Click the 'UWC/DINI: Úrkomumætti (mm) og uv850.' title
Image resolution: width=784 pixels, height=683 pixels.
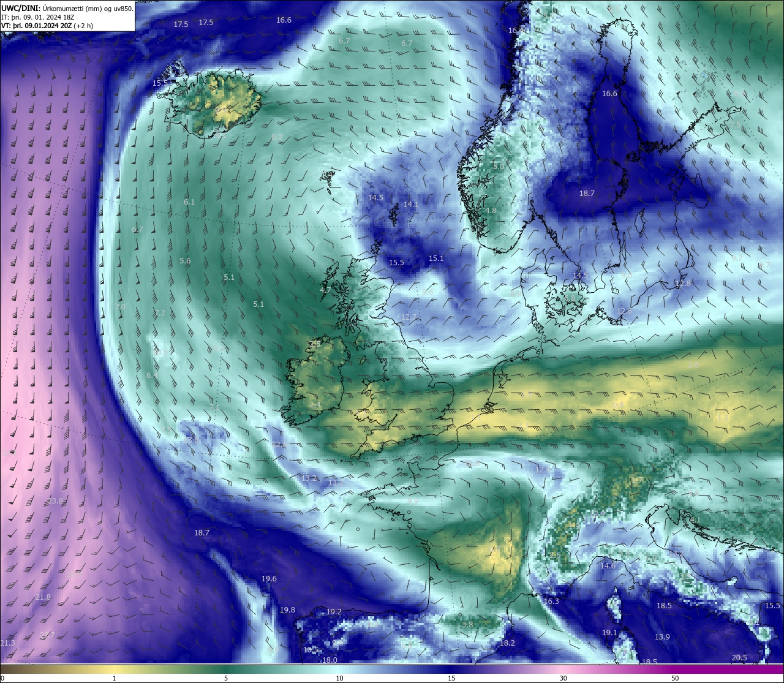67,8
